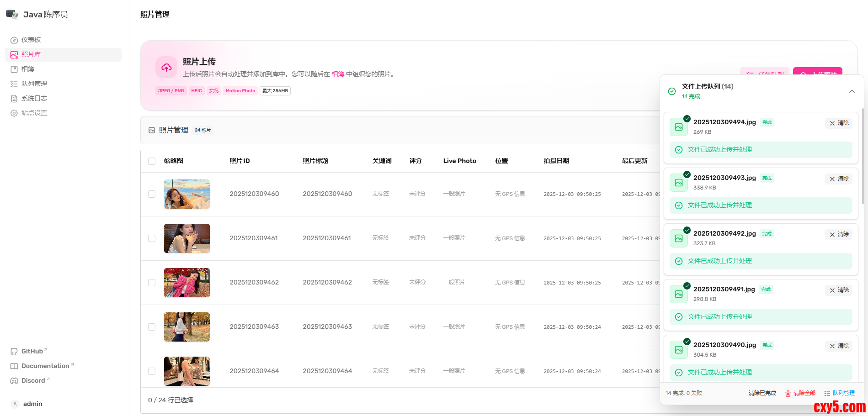Click the albums icon in sidebar
Viewport: 868px width, 416px height.
point(14,69)
